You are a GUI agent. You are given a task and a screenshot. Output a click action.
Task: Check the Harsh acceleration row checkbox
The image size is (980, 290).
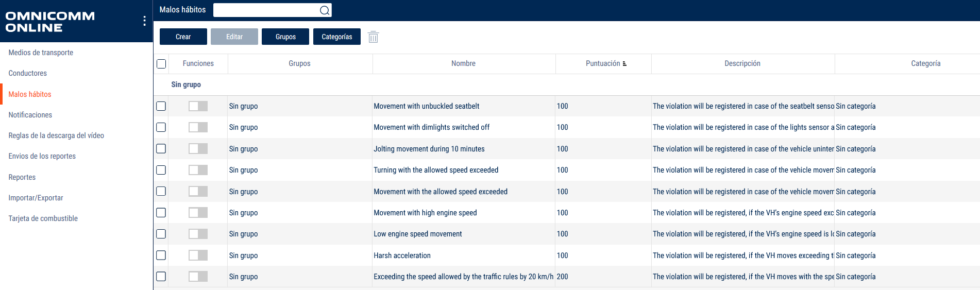coord(161,255)
